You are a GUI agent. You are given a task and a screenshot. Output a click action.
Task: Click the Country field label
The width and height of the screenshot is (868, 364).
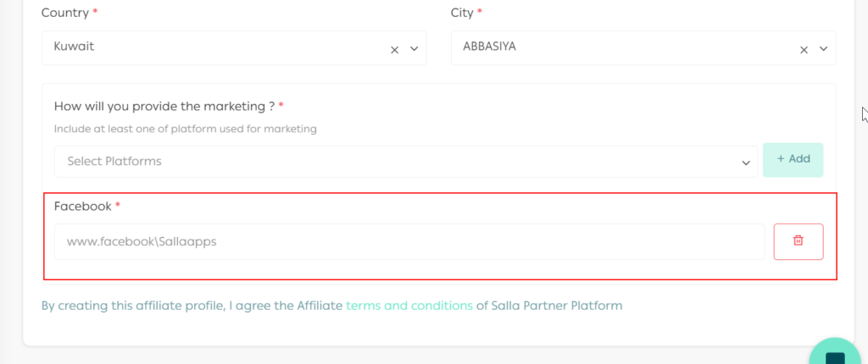click(65, 14)
